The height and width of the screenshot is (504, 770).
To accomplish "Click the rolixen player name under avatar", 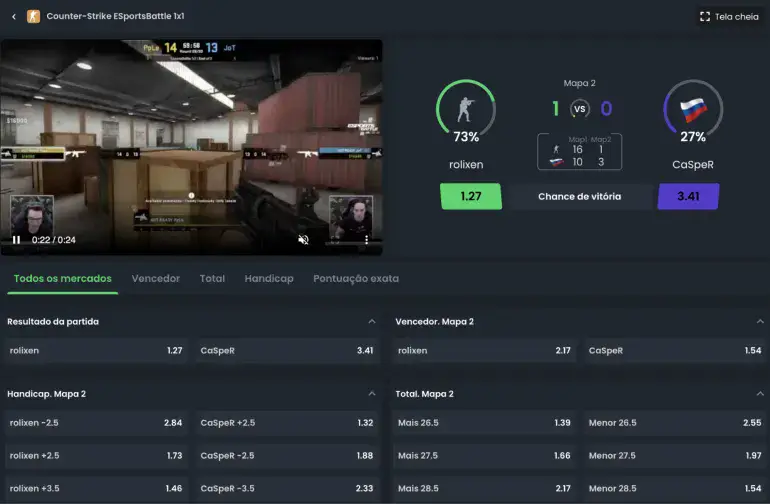I will (466, 165).
